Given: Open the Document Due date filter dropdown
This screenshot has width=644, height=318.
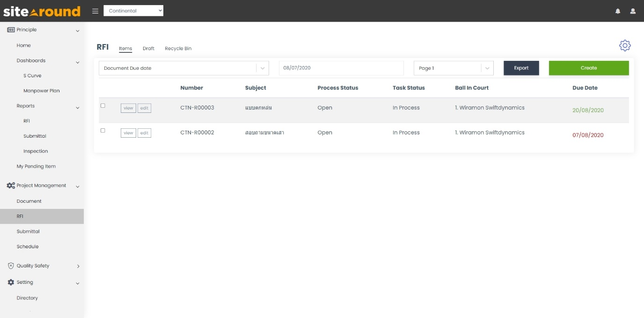Looking at the screenshot, I should point(183,67).
